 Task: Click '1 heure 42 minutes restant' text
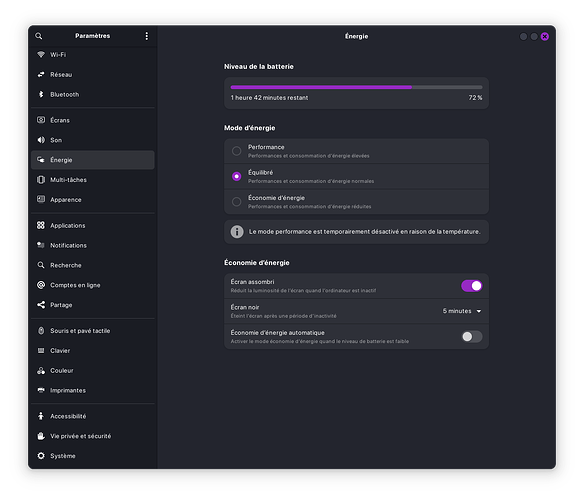(x=269, y=98)
